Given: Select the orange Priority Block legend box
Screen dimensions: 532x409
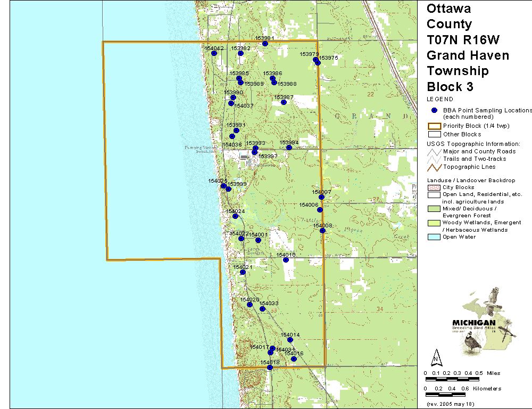Looking at the screenshot, I should coord(434,126).
